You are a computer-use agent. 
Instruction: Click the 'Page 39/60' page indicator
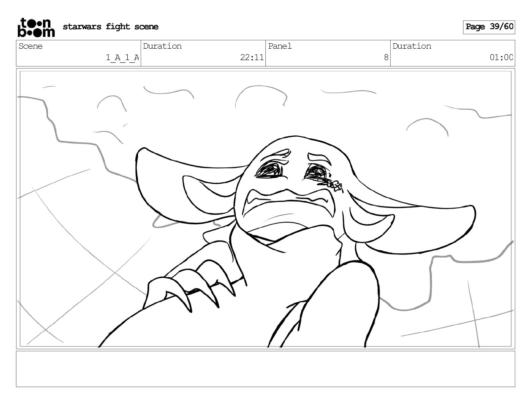489,27
